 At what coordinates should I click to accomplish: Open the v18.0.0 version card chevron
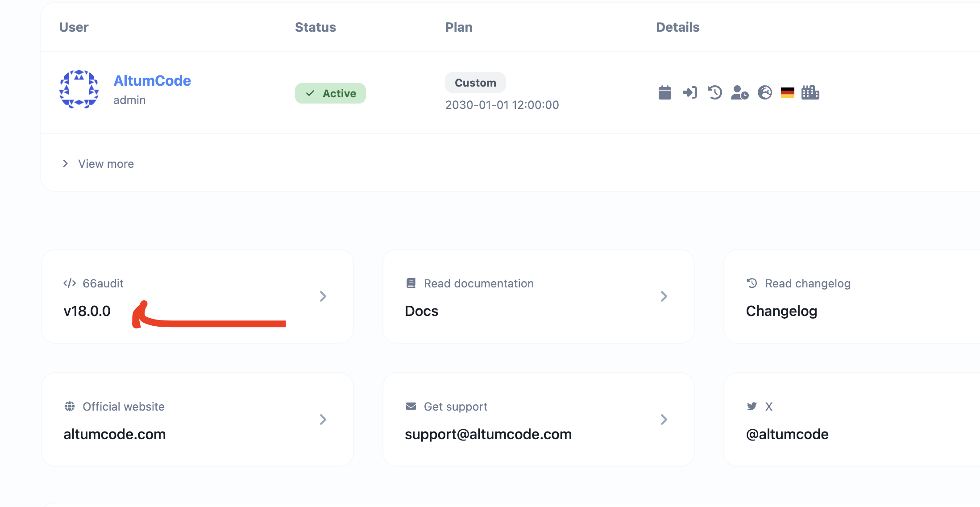323,296
